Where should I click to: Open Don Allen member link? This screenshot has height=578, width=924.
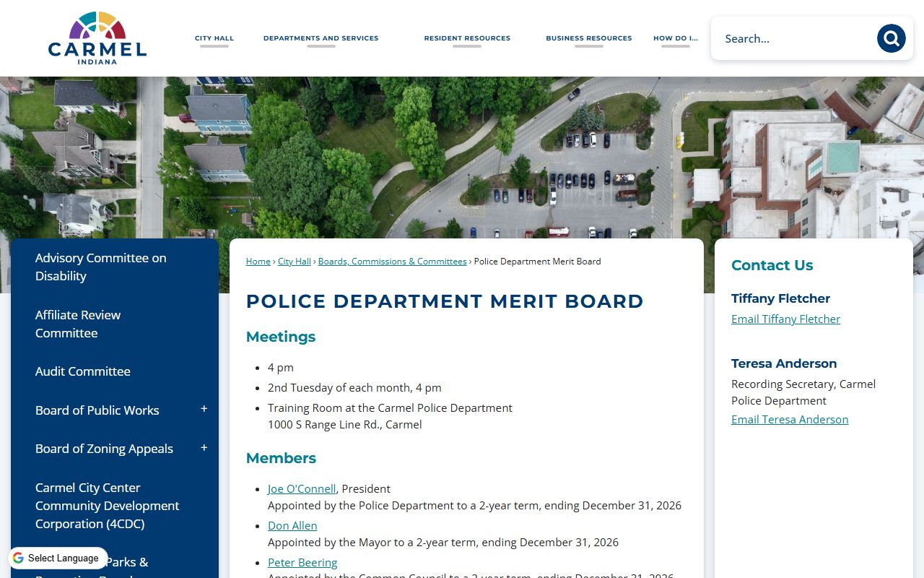coord(292,525)
